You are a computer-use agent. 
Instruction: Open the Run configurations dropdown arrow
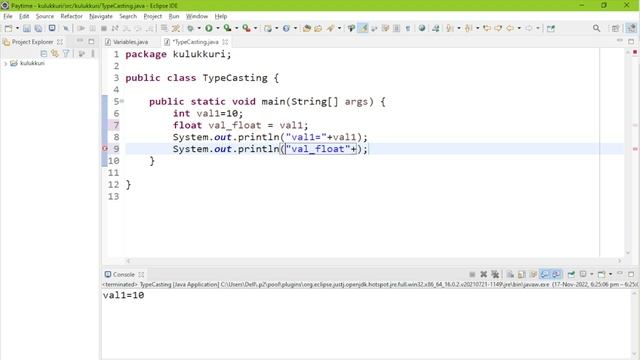click(218, 28)
